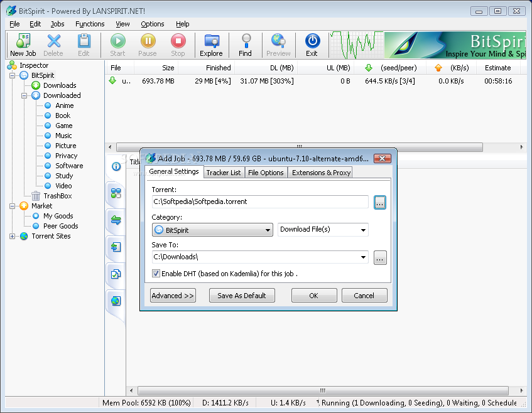Expand the Torrent Sites tree node
This screenshot has height=413, width=532.
12,237
